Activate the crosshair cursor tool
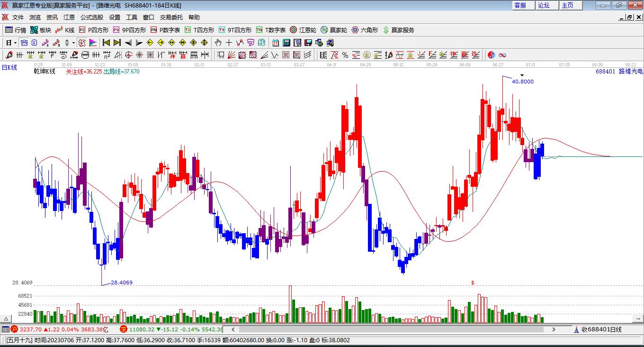 coord(229,43)
